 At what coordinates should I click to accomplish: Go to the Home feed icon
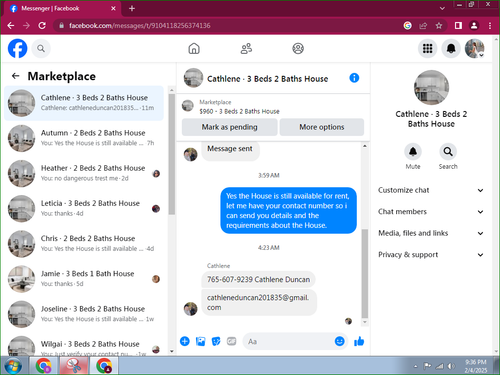pyautogui.click(x=194, y=49)
